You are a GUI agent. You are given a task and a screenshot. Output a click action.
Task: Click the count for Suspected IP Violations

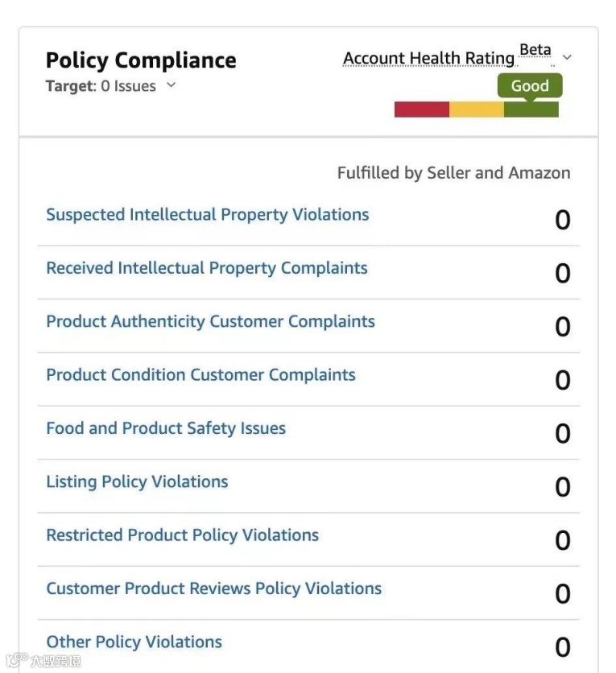(x=563, y=220)
